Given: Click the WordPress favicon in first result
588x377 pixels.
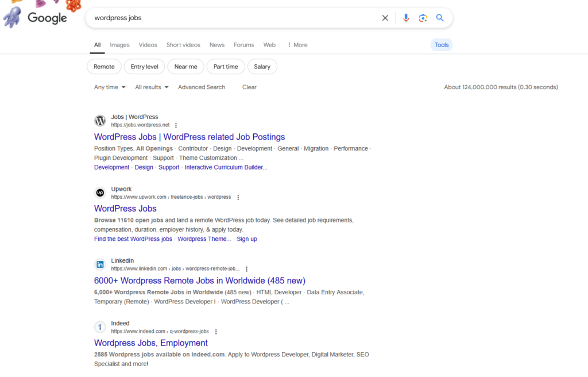Looking at the screenshot, I should point(100,121).
